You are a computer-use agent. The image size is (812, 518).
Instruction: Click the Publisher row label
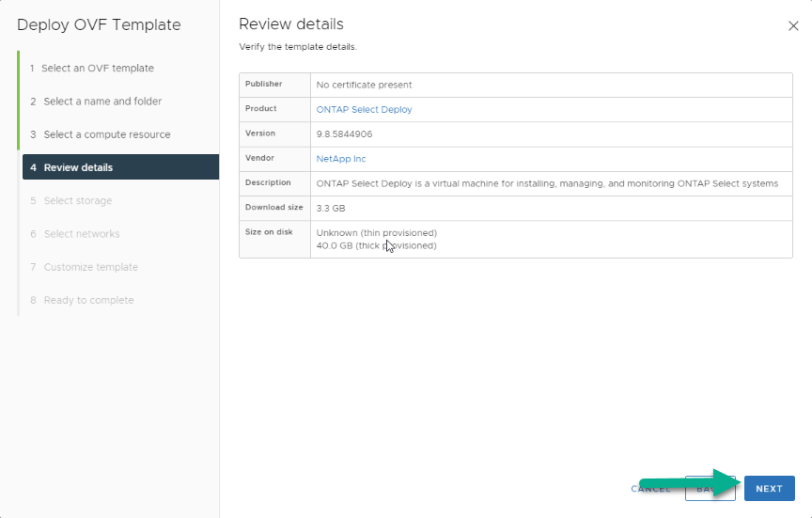(x=263, y=84)
